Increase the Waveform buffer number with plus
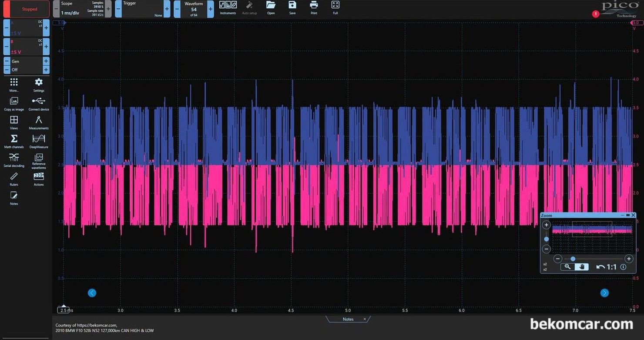 coord(211,9)
